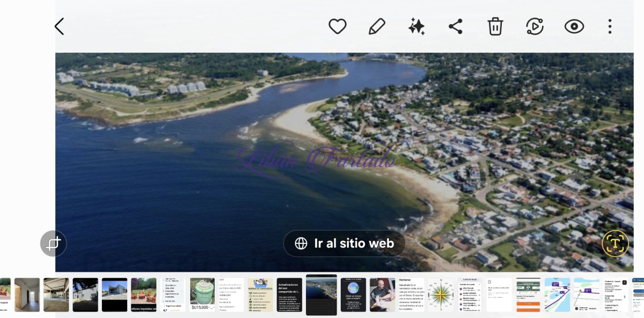Select the compass rose thumbnail
This screenshot has height=318, width=644.
pyautogui.click(x=441, y=295)
